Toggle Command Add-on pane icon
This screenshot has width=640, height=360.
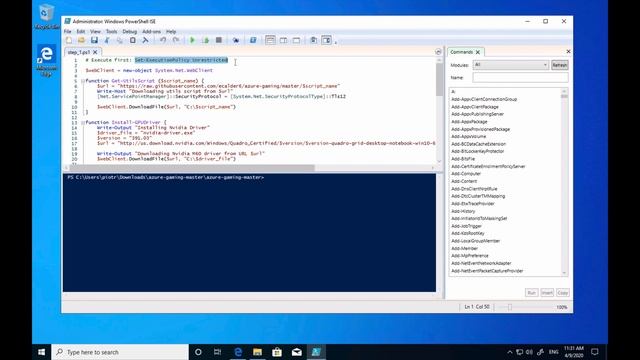[327, 40]
